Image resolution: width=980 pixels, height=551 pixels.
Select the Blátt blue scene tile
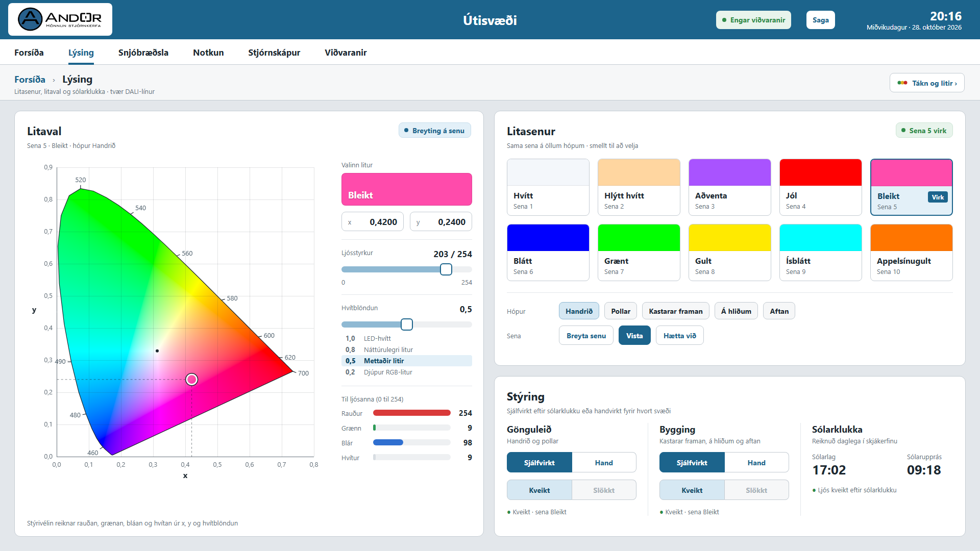pos(548,253)
